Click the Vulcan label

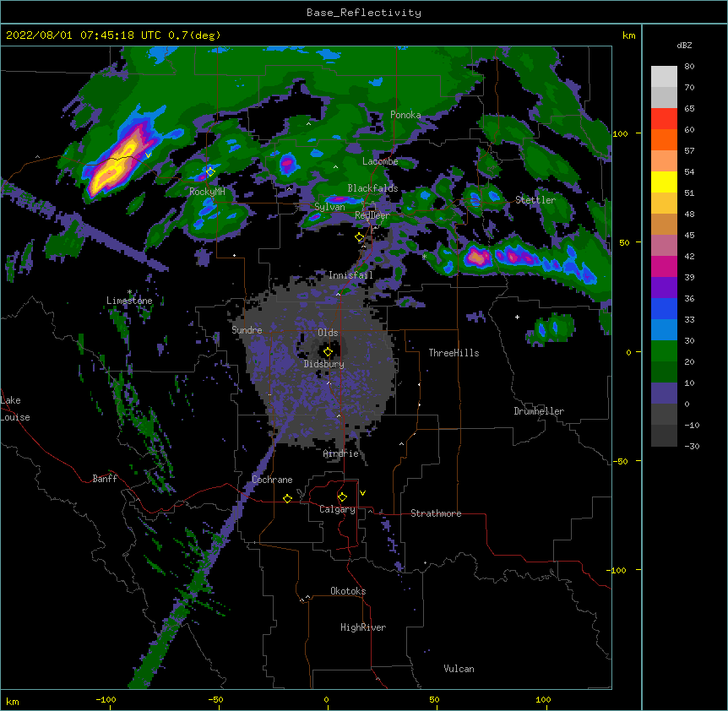click(x=459, y=669)
